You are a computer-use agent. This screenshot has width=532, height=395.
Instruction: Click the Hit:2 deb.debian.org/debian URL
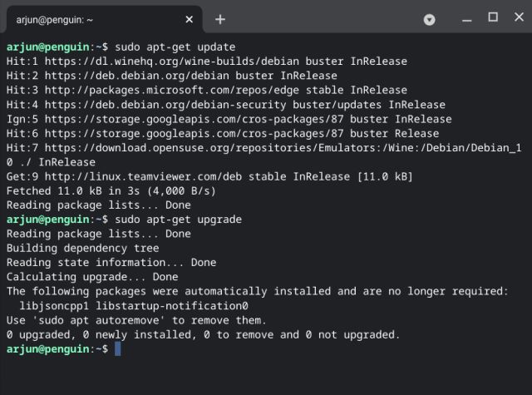[136, 76]
